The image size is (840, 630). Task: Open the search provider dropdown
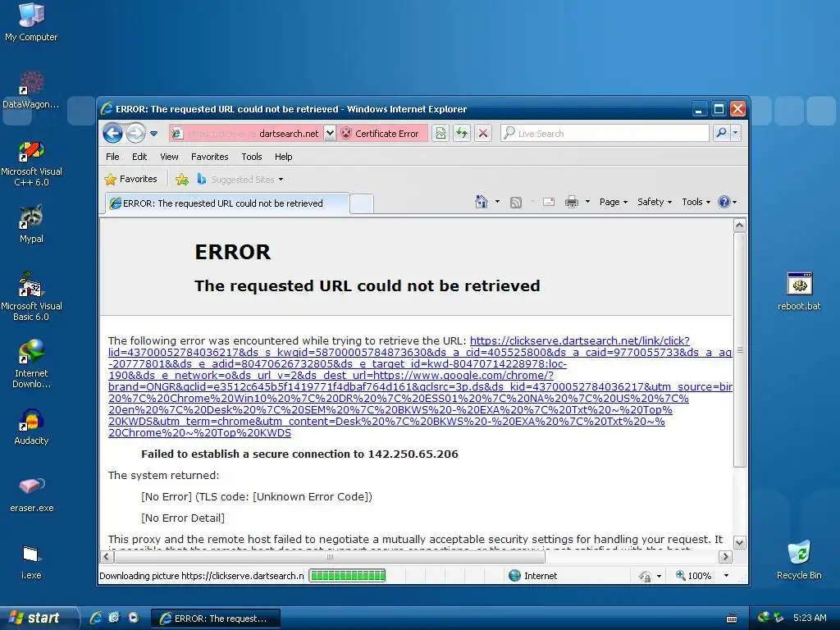[736, 133]
